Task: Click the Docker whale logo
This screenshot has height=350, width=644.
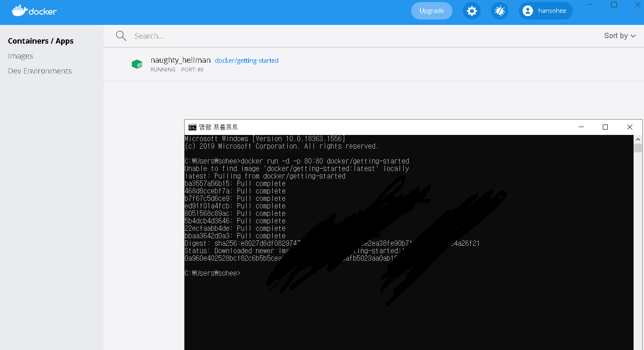Action: tap(34, 11)
